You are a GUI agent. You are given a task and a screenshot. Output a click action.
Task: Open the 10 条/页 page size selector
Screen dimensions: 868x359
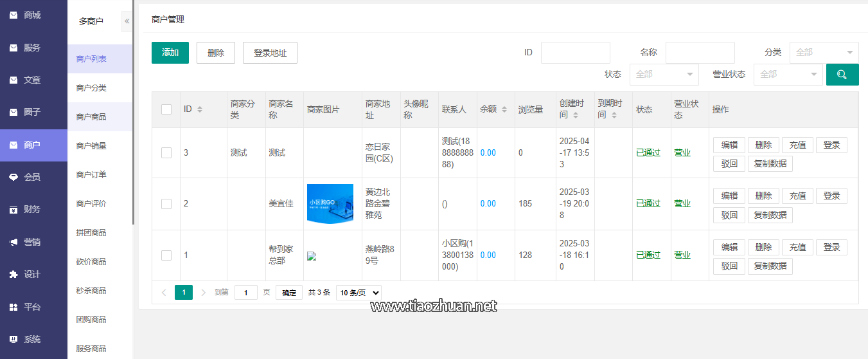[x=359, y=293]
